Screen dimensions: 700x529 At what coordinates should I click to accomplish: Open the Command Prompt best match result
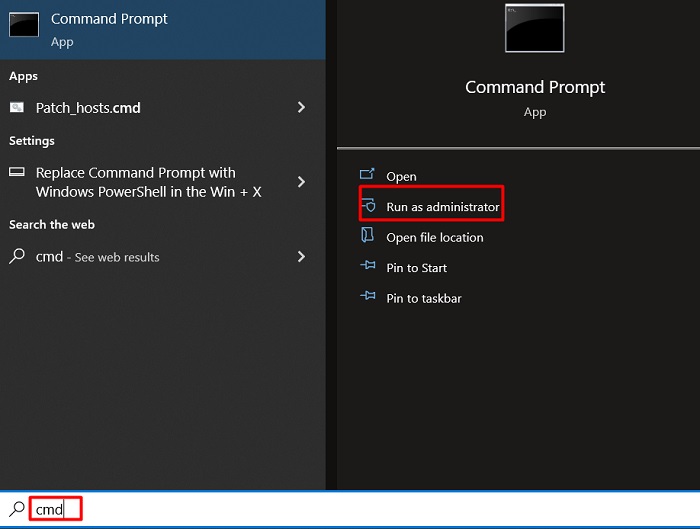point(162,29)
